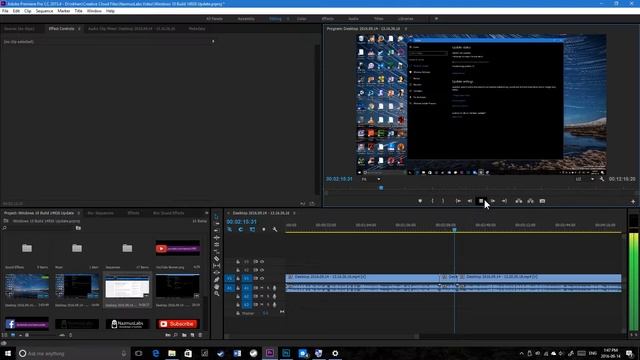640x360 pixels.
Task: Open the File menu
Action: (5, 11)
